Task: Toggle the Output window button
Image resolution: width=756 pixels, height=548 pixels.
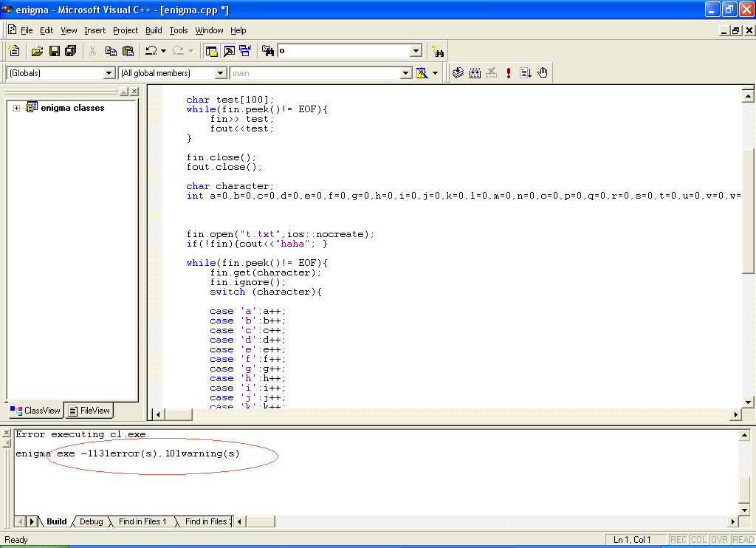Action: click(228, 51)
